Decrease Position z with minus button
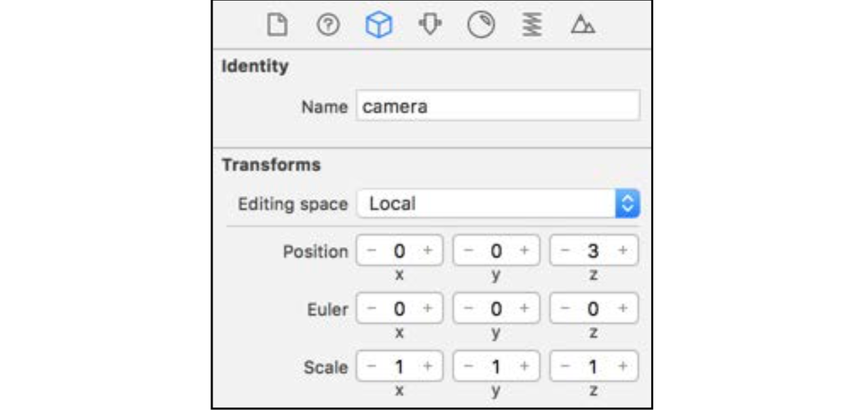 564,251
